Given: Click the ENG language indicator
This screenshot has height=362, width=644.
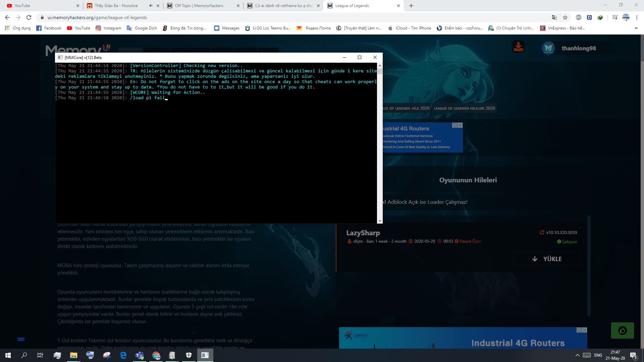Looking at the screenshot, I should tap(598, 355).
